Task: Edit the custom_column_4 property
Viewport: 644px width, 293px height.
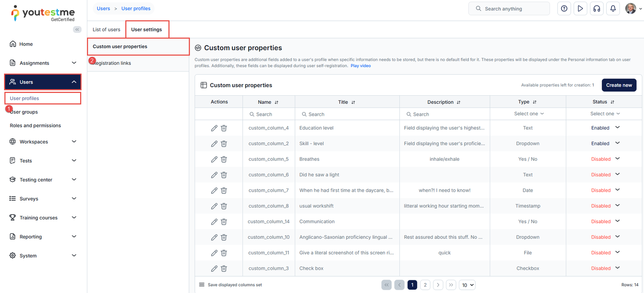Action: [214, 128]
